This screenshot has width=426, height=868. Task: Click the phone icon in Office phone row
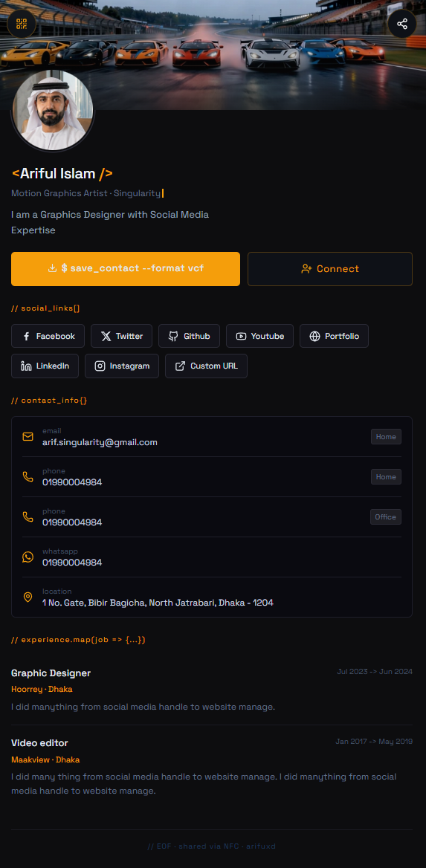click(28, 516)
